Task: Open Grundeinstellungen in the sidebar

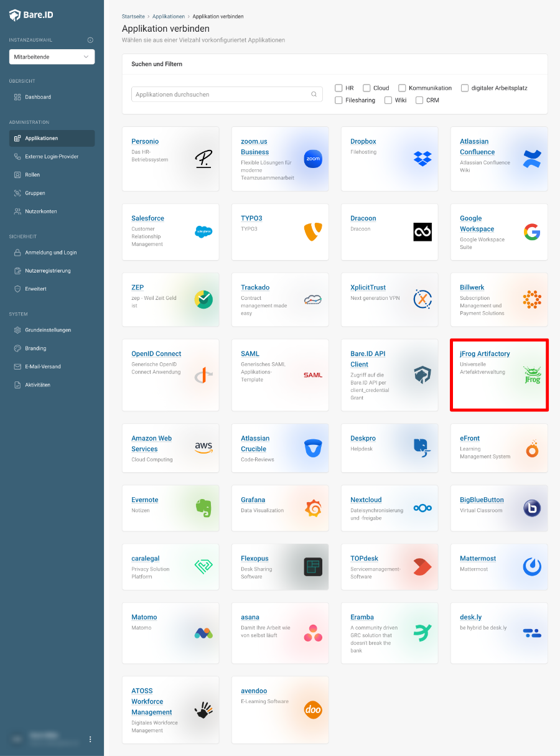Action: tap(52, 330)
